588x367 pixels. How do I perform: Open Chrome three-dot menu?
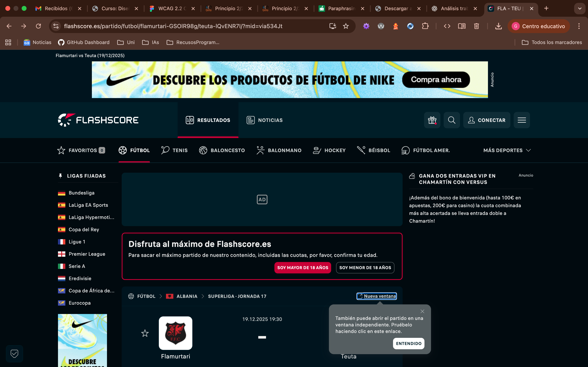[579, 26]
